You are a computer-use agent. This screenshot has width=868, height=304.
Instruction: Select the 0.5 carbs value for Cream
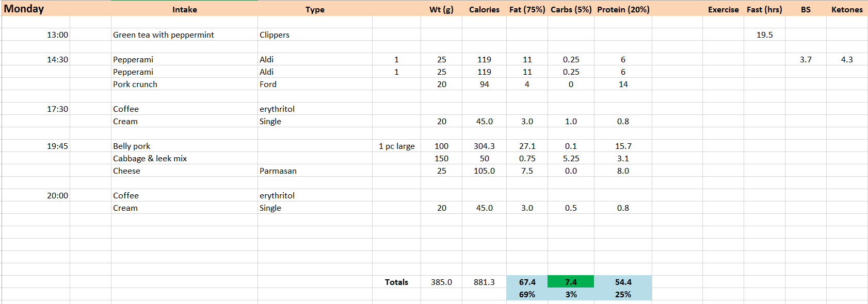(x=571, y=208)
